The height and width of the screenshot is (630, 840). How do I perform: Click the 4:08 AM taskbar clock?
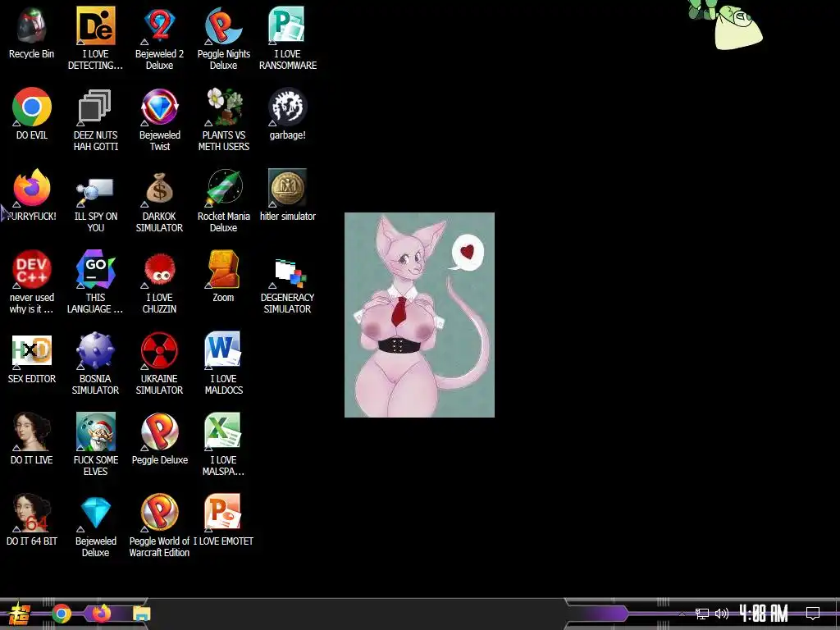pyautogui.click(x=764, y=614)
